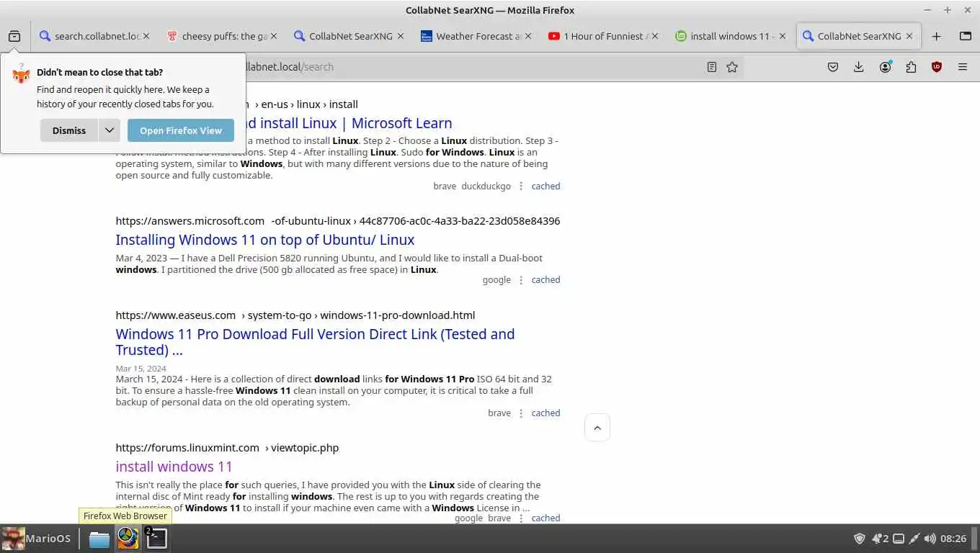The height and width of the screenshot is (553, 980).
Task: Open the Pocket save icon
Action: pyautogui.click(x=833, y=67)
